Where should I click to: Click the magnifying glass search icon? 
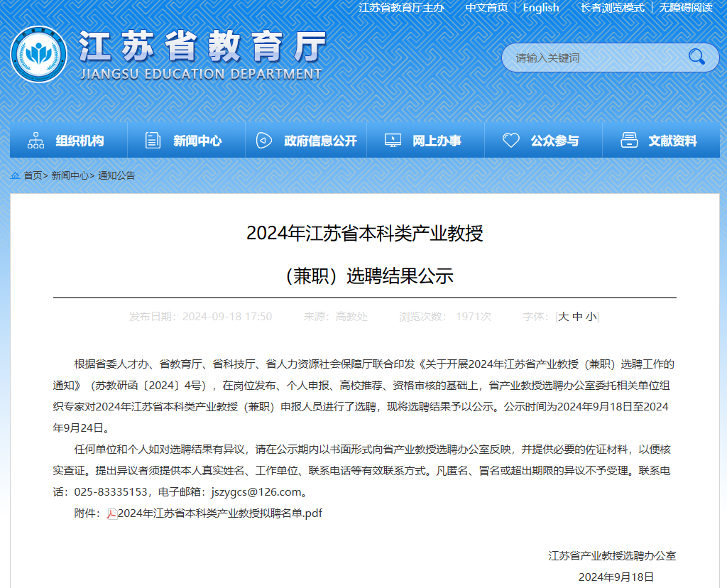pos(696,58)
